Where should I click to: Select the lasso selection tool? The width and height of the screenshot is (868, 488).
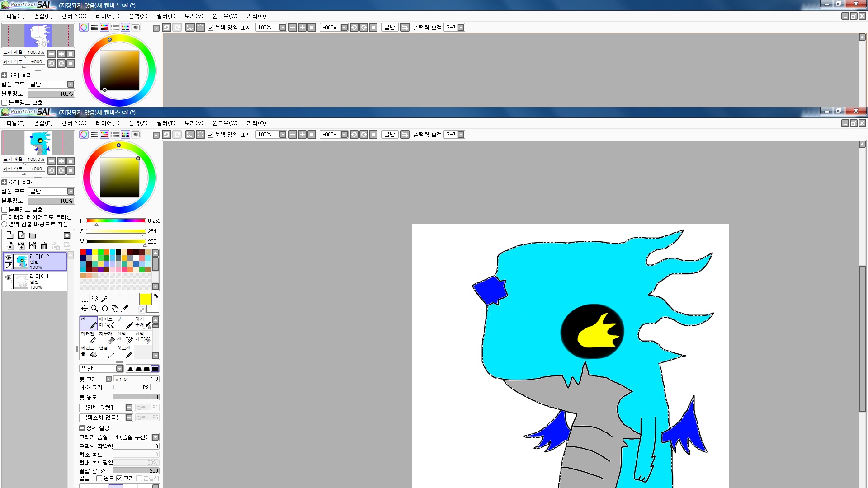(94, 299)
